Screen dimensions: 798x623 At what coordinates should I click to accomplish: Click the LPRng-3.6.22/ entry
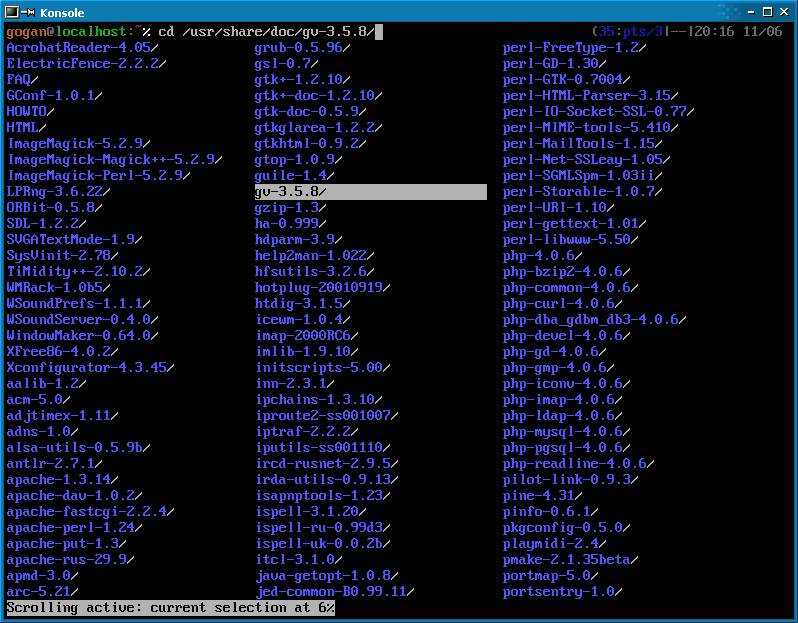(58, 192)
